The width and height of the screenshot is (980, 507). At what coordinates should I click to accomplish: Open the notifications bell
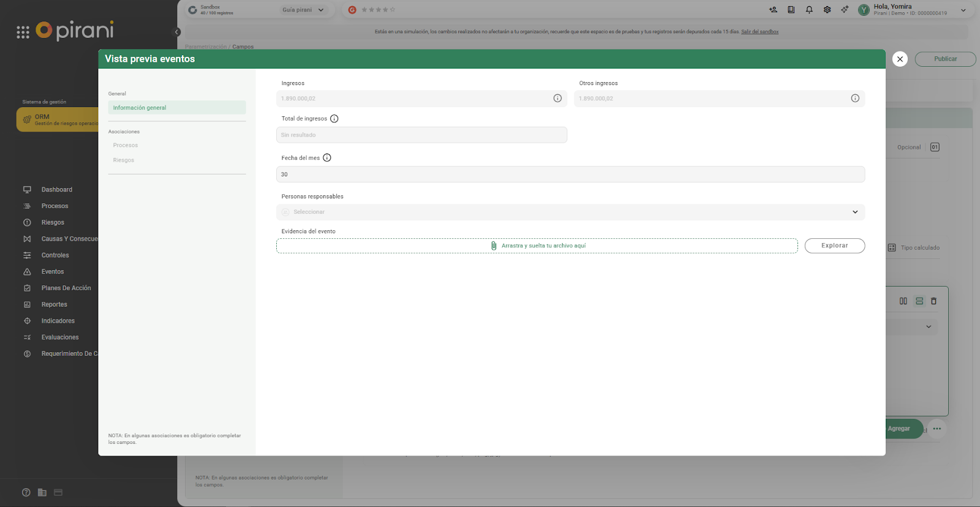coord(809,10)
